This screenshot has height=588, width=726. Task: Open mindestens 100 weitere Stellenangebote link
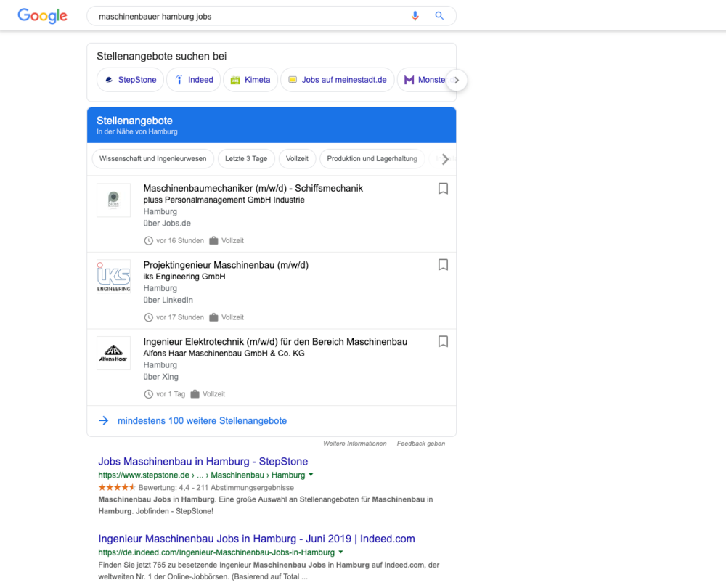(x=202, y=420)
